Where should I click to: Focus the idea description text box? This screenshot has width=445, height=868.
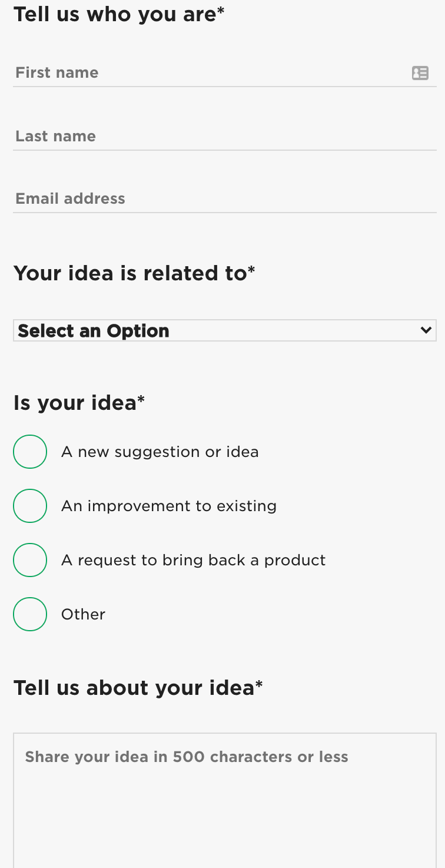point(225,801)
